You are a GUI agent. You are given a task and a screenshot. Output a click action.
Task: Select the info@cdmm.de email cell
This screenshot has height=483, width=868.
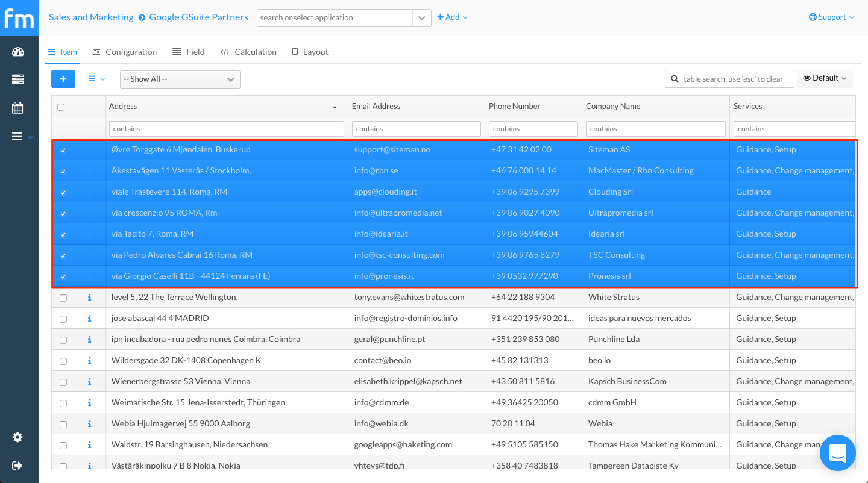417,402
